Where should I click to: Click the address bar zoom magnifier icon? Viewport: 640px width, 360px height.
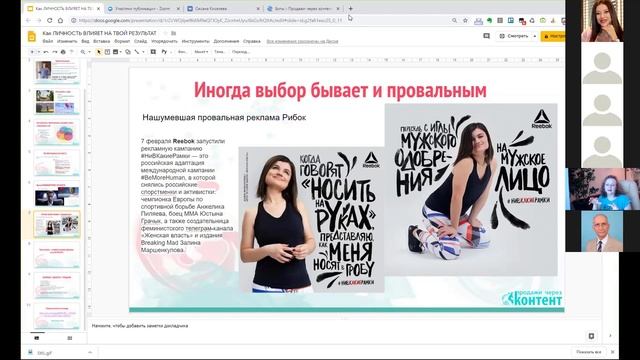[x=454, y=20]
